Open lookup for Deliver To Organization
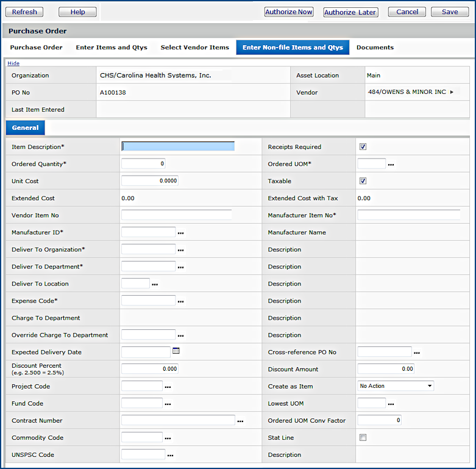The width and height of the screenshot is (476, 469). 181,250
